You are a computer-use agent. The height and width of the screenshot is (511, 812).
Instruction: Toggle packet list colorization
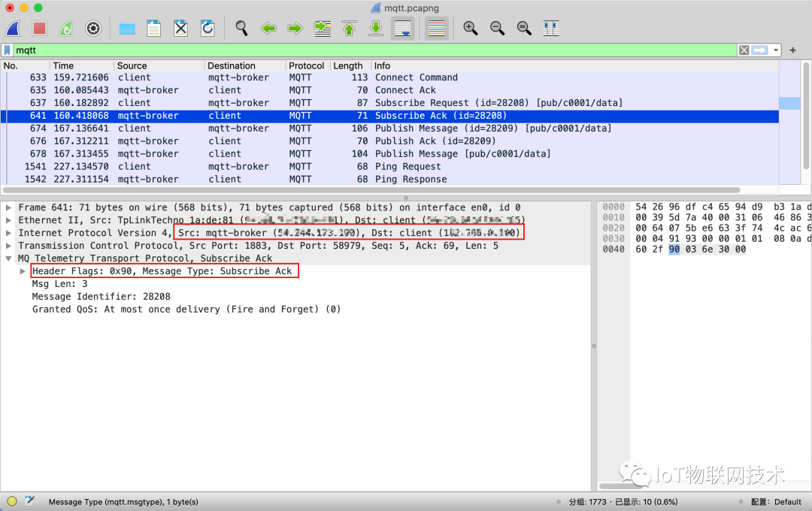tap(436, 29)
